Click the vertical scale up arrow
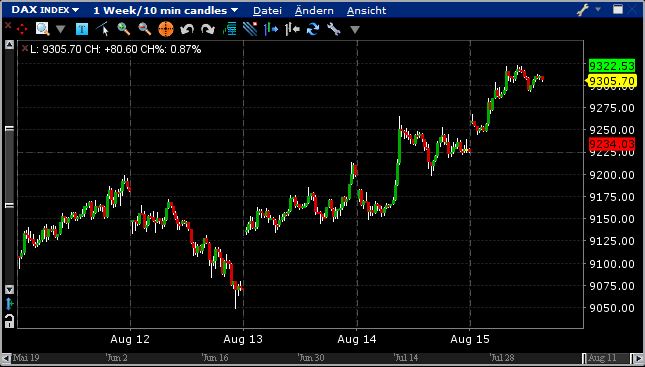Viewport: 645px width, 367px height. coord(9,45)
